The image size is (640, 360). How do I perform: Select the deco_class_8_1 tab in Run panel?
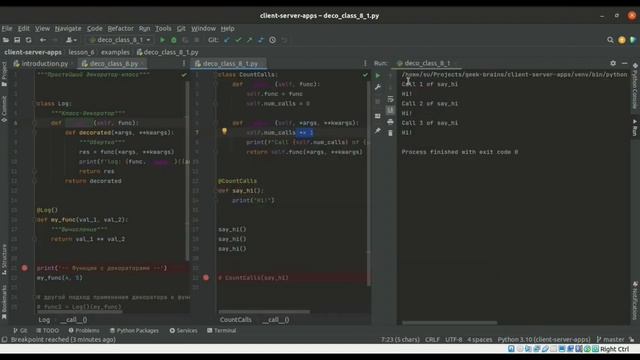pos(427,63)
